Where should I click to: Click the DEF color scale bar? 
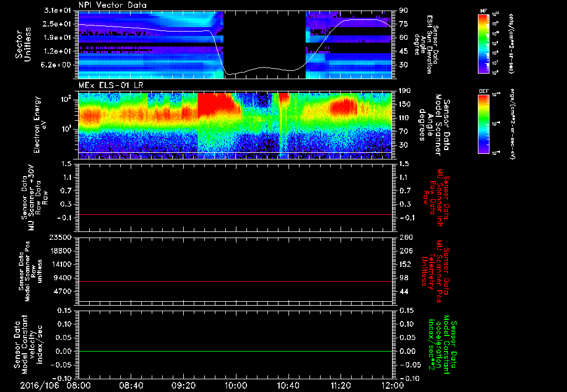point(483,124)
